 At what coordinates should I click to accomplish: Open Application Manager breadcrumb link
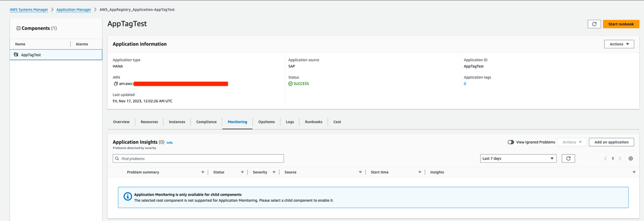74,9
